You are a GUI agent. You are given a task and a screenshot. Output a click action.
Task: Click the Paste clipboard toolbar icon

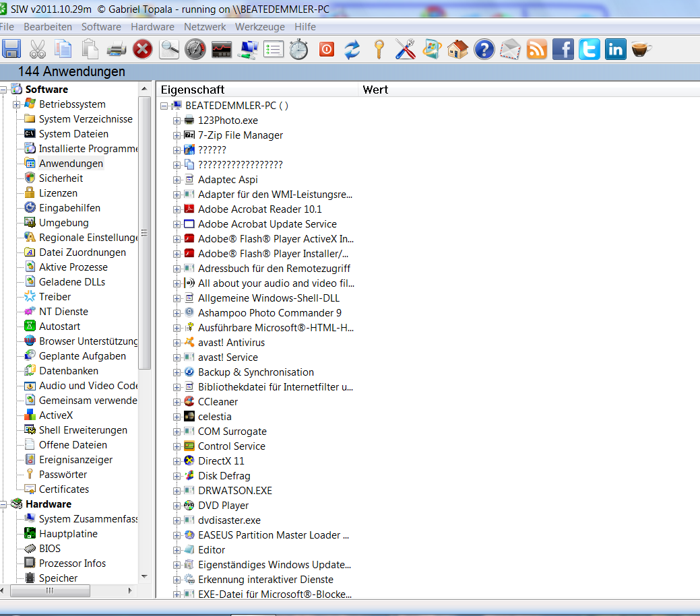click(90, 49)
